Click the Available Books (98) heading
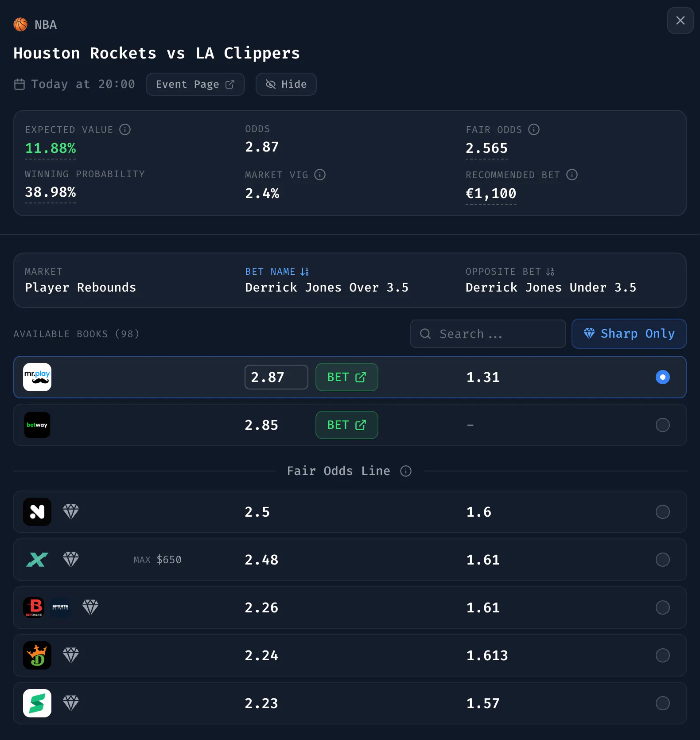The width and height of the screenshot is (700, 740). 77,334
